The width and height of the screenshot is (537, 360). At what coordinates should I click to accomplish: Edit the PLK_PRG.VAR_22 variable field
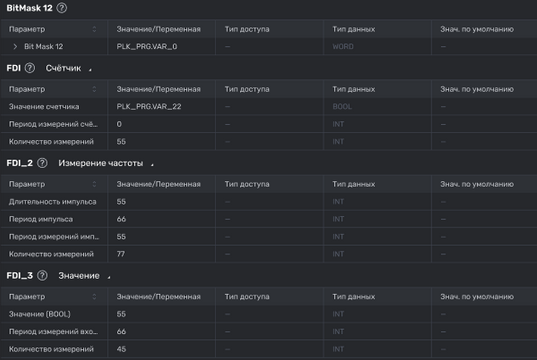point(162,107)
